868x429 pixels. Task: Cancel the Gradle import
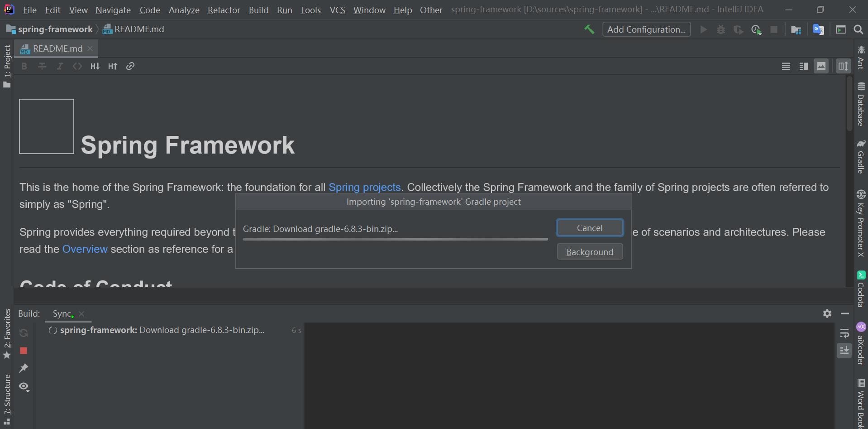pos(590,228)
